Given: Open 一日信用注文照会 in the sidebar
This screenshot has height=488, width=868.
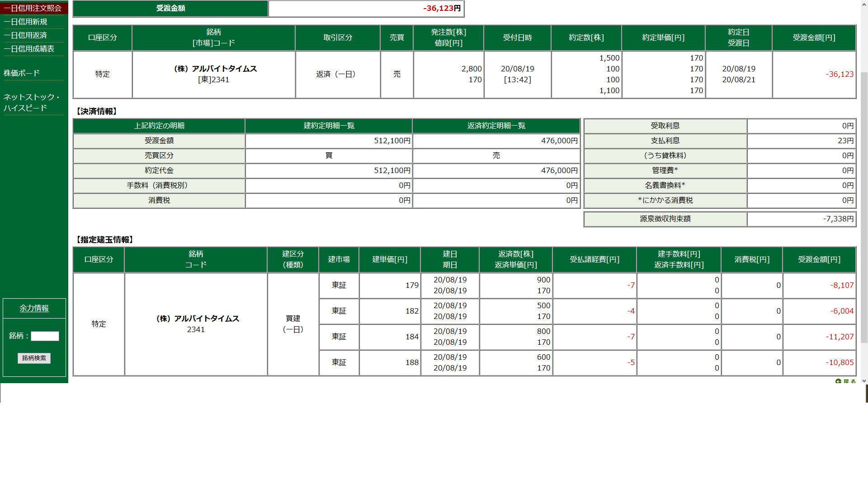Looking at the screenshot, I should (x=33, y=8).
